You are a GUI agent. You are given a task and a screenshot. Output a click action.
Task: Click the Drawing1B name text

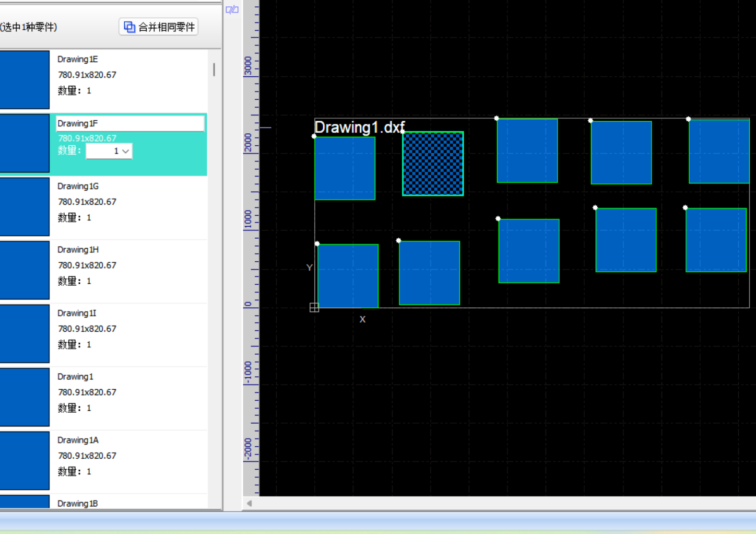tap(77, 504)
